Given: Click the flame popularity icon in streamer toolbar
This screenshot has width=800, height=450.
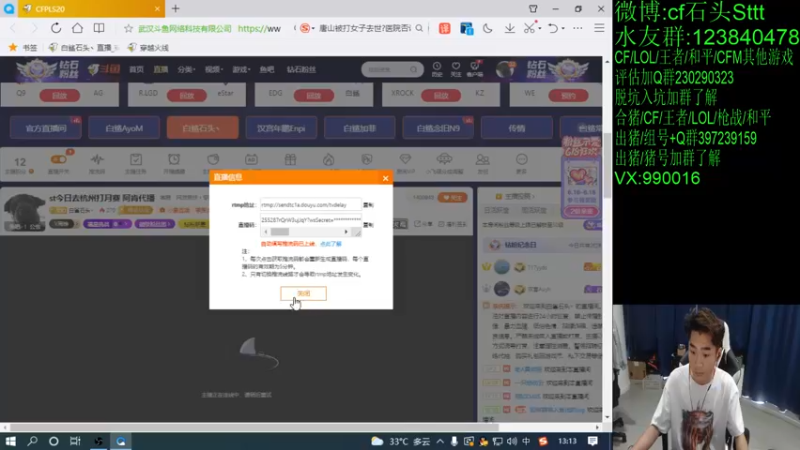Looking at the screenshot, I should (329, 160).
